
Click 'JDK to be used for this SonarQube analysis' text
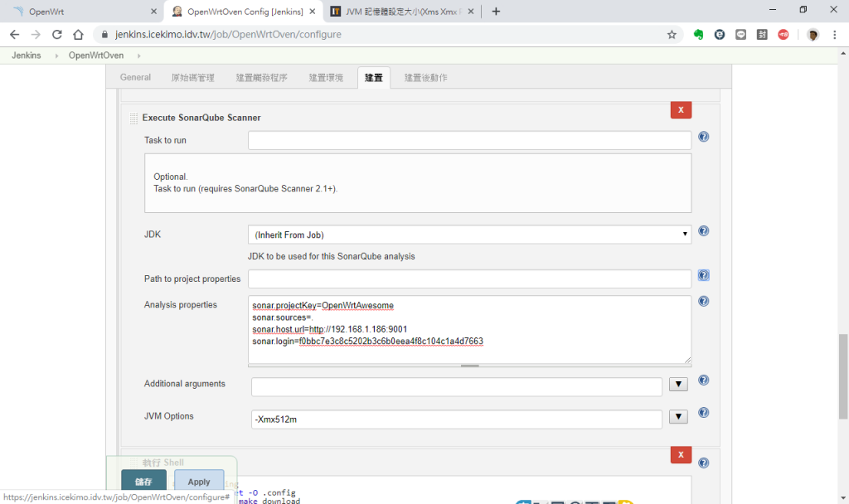click(332, 256)
